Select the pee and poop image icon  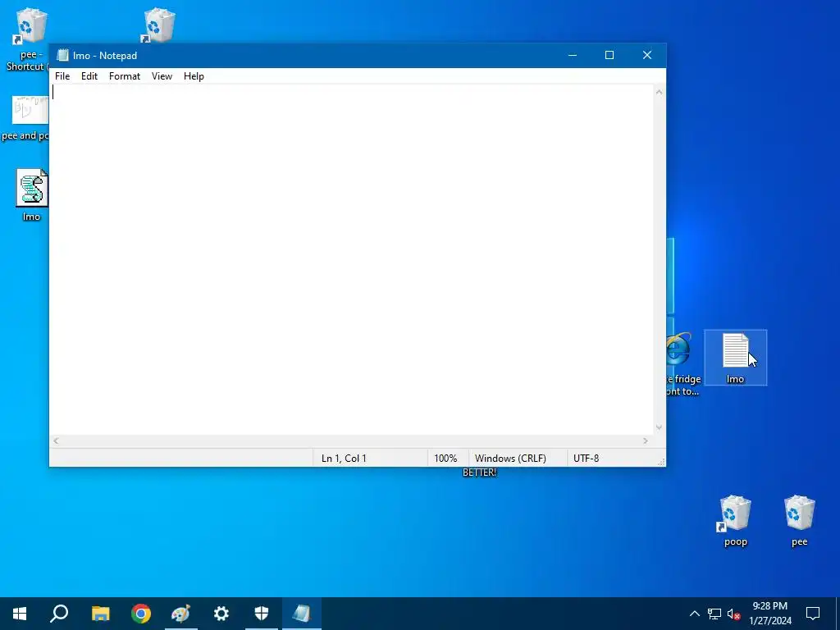pyautogui.click(x=25, y=118)
